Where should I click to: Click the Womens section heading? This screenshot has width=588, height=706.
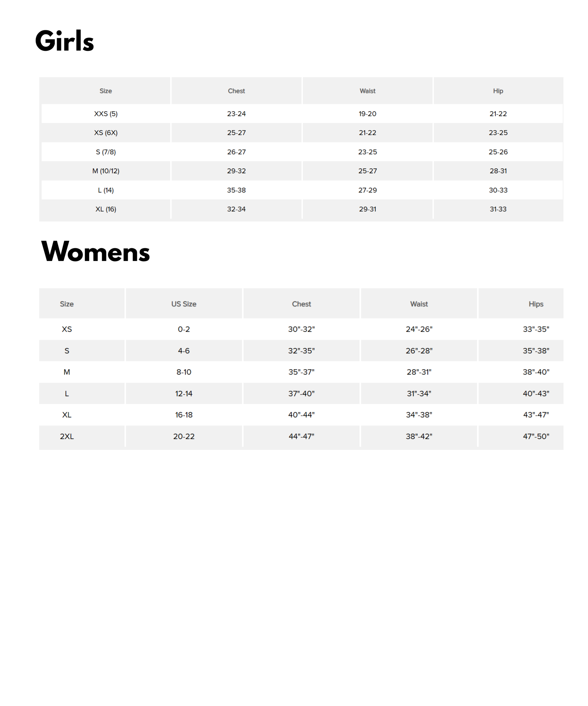[95, 252]
